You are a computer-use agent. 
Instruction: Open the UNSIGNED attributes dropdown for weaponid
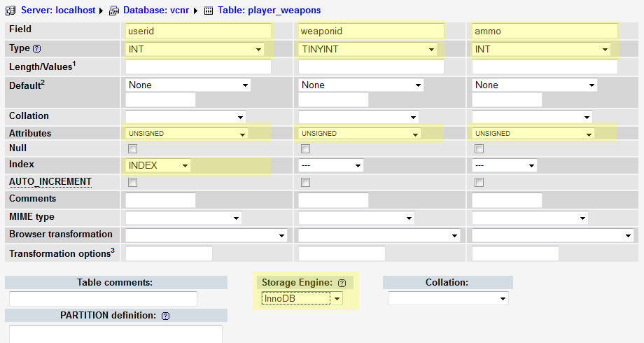[359, 134]
